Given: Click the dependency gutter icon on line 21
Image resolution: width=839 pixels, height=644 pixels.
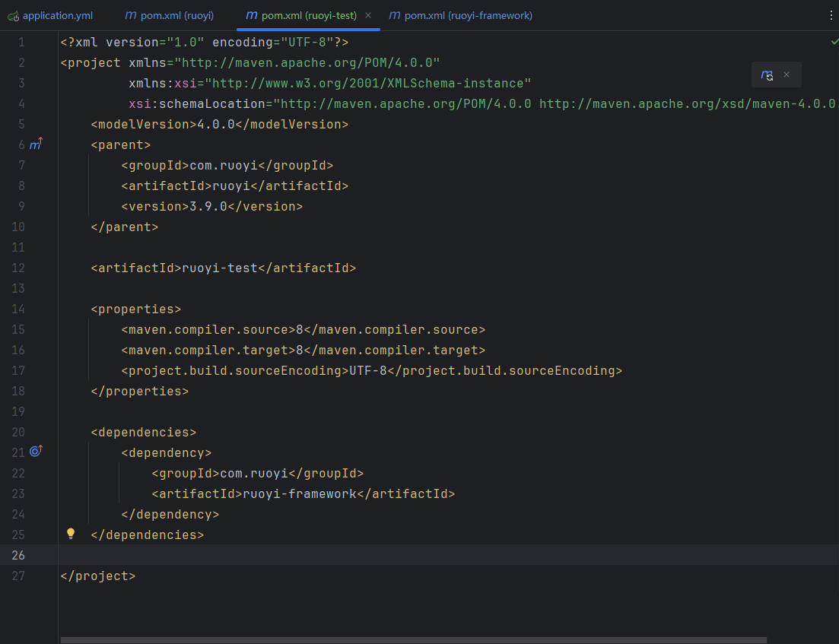Looking at the screenshot, I should (x=36, y=452).
